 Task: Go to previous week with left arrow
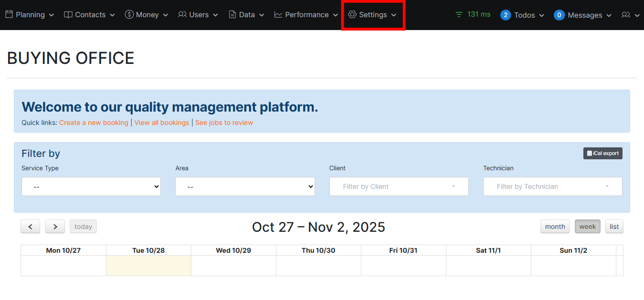click(x=30, y=227)
